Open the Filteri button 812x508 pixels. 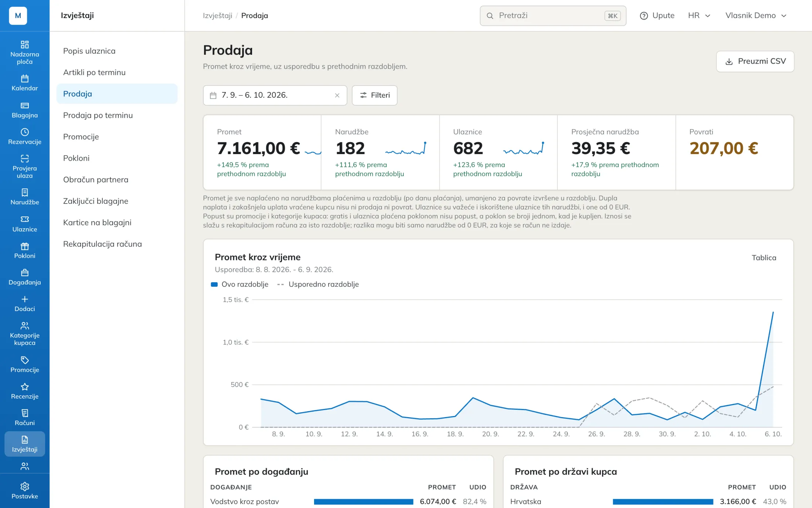pos(375,95)
